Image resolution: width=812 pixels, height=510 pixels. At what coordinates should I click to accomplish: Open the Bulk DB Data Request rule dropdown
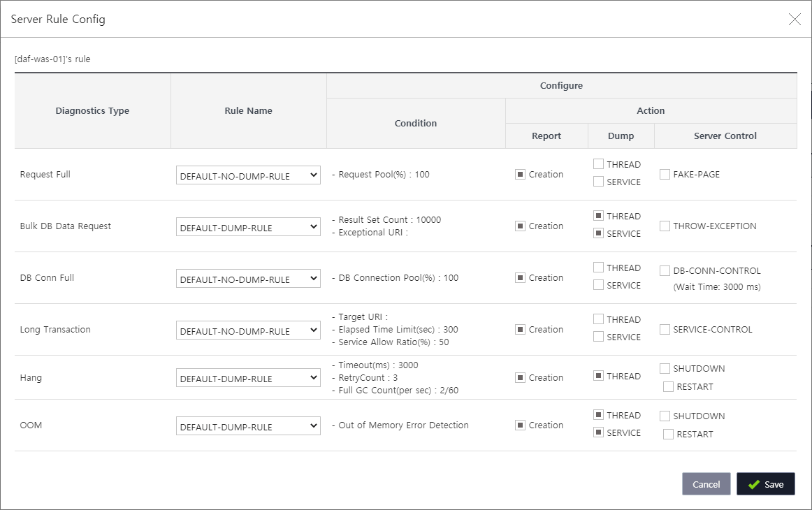(248, 226)
